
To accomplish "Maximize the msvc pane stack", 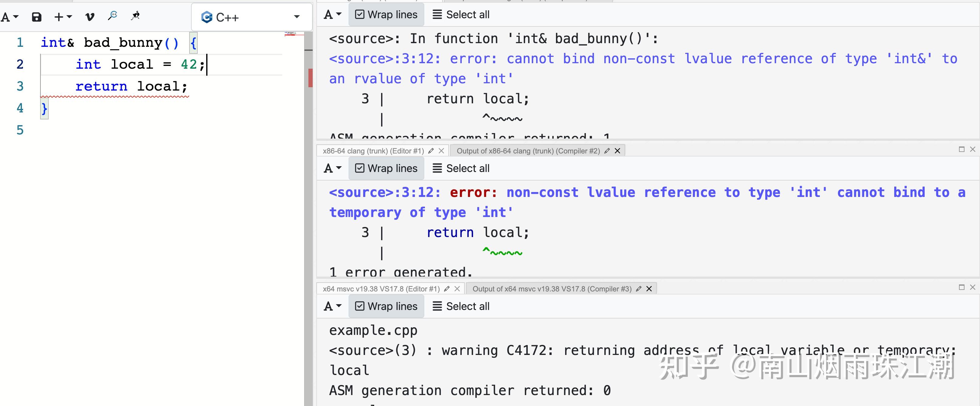I will [962, 287].
